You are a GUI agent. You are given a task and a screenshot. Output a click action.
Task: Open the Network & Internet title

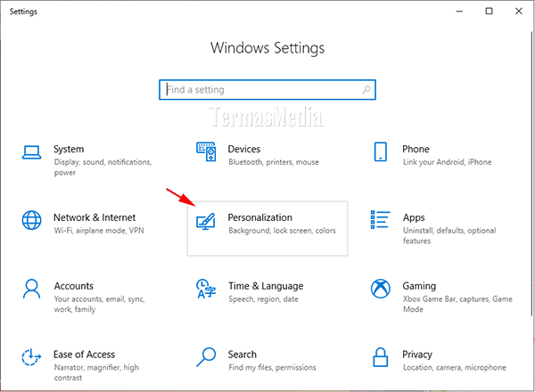(95, 217)
